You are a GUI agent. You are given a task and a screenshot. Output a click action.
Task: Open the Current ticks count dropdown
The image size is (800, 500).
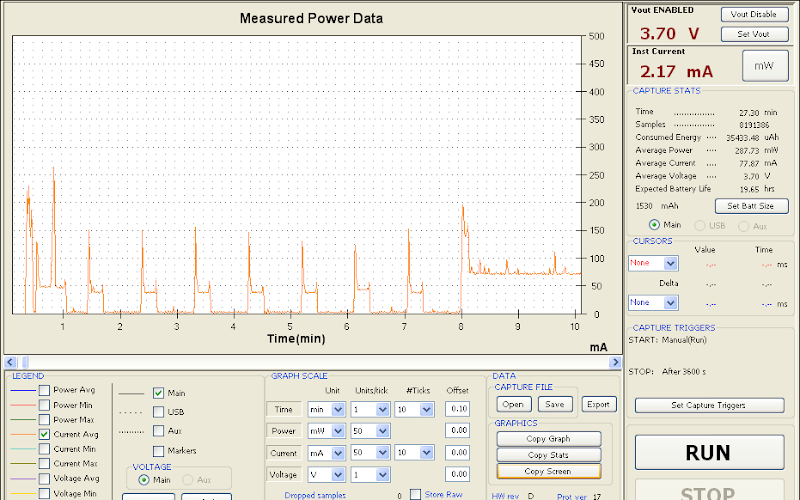pyautogui.click(x=414, y=453)
